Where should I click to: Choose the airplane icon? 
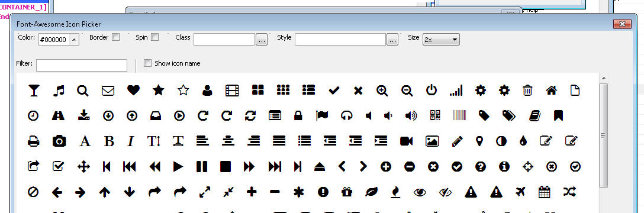click(x=520, y=191)
